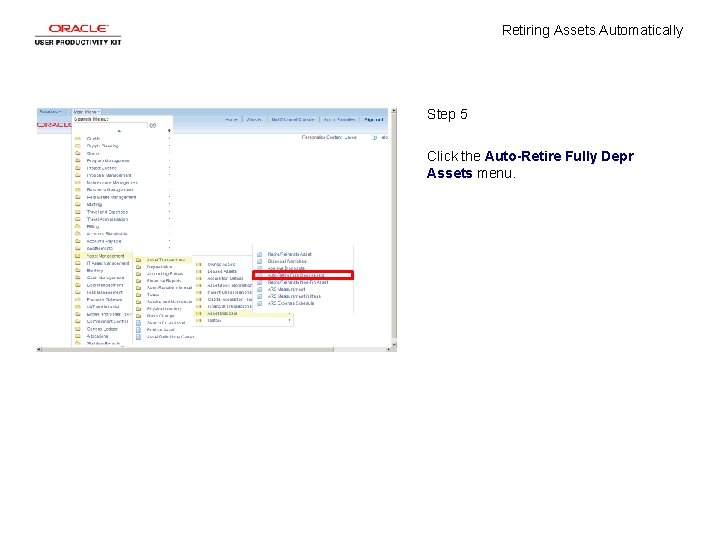Image resolution: width=720 pixels, height=540 pixels.
Task: Go to the Home link
Action: 231,120
